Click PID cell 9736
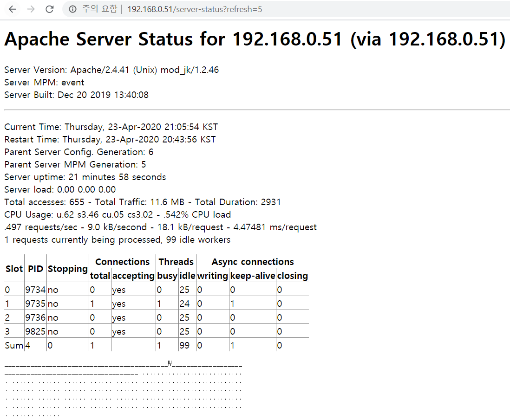Screen dimensions: 510x420 coord(35,317)
